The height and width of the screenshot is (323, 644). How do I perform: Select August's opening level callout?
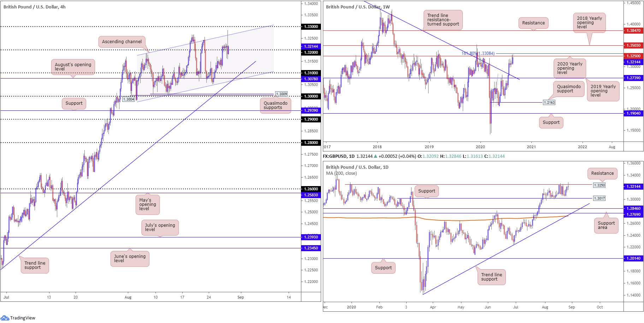coord(73,67)
